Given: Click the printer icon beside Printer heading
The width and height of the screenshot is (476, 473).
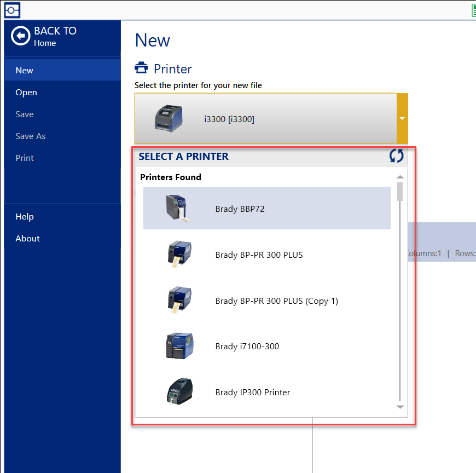Looking at the screenshot, I should click(x=142, y=68).
